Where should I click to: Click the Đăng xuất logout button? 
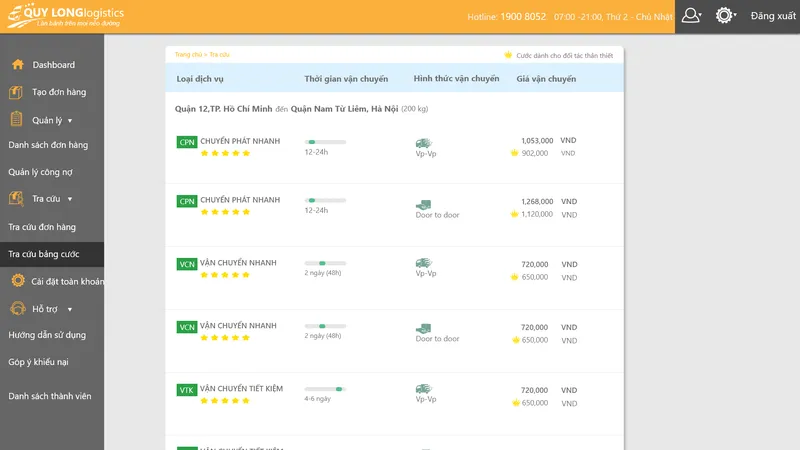click(773, 16)
